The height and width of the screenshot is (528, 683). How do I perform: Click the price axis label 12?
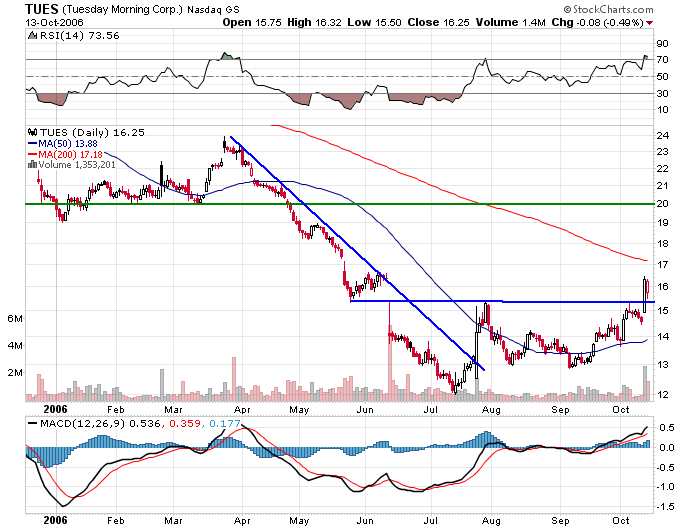click(x=662, y=395)
